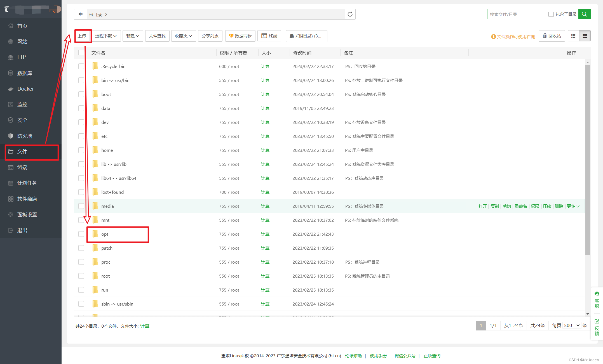The image size is (603, 364).
Task: Open the user manual (使用手册) link
Action: (x=378, y=356)
